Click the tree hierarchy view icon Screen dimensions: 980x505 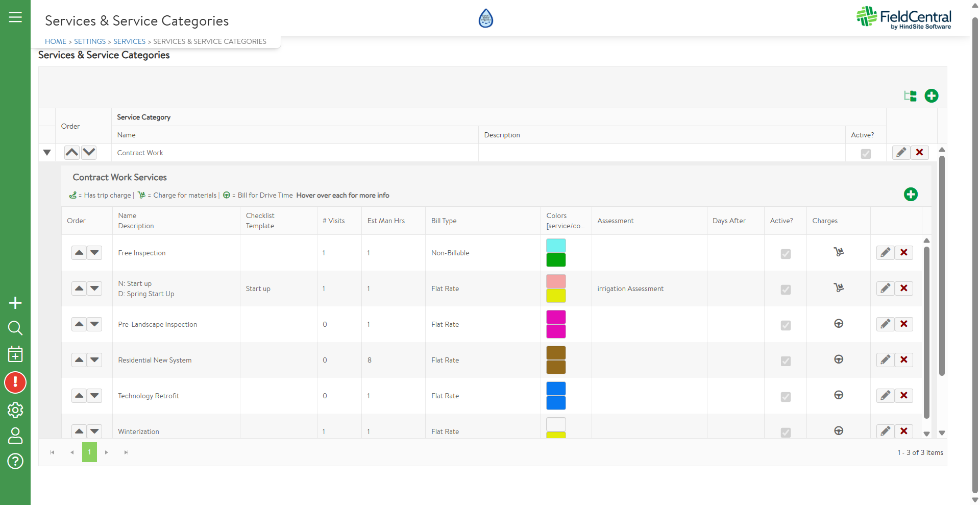(910, 96)
